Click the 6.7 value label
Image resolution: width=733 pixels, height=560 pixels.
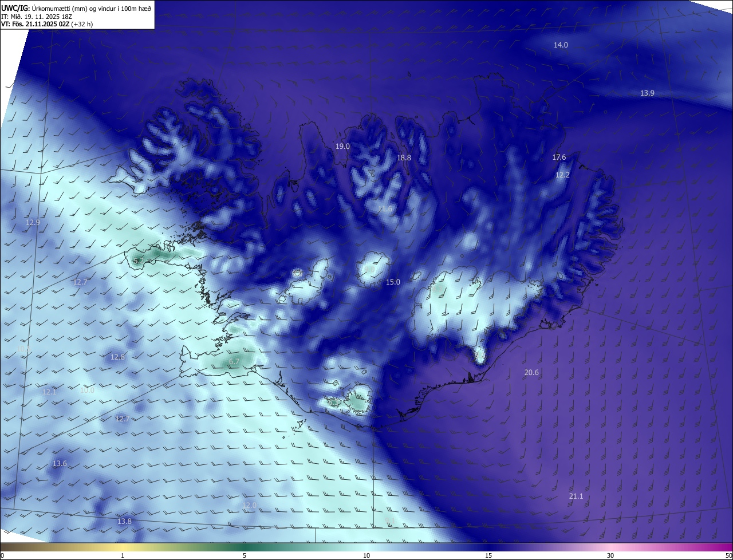234,361
